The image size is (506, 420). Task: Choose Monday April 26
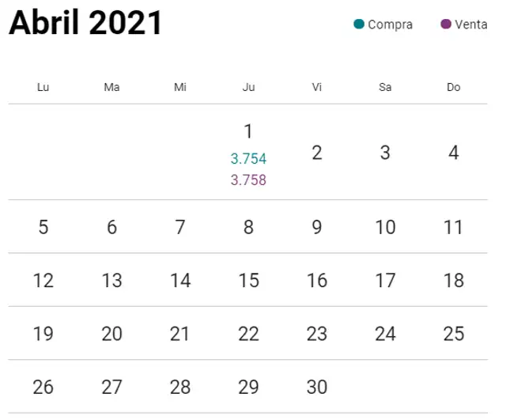pos(43,387)
